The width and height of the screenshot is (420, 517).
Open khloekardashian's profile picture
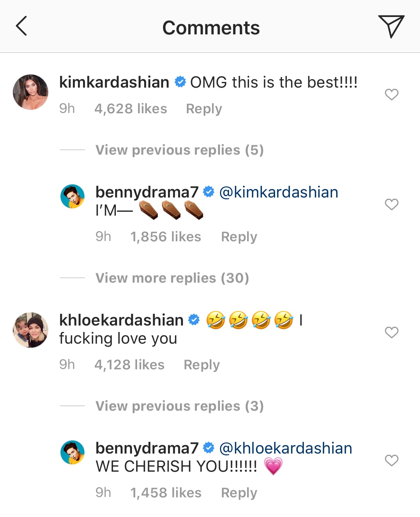point(31,330)
